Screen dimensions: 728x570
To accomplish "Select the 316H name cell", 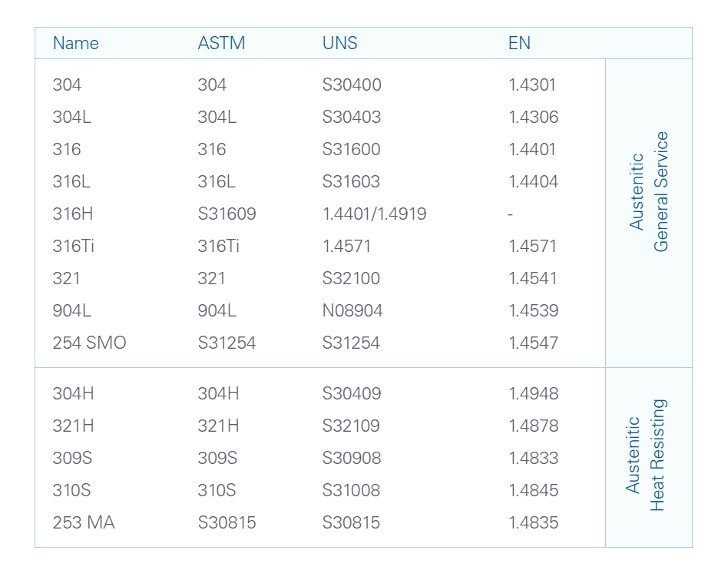I will click(73, 214).
